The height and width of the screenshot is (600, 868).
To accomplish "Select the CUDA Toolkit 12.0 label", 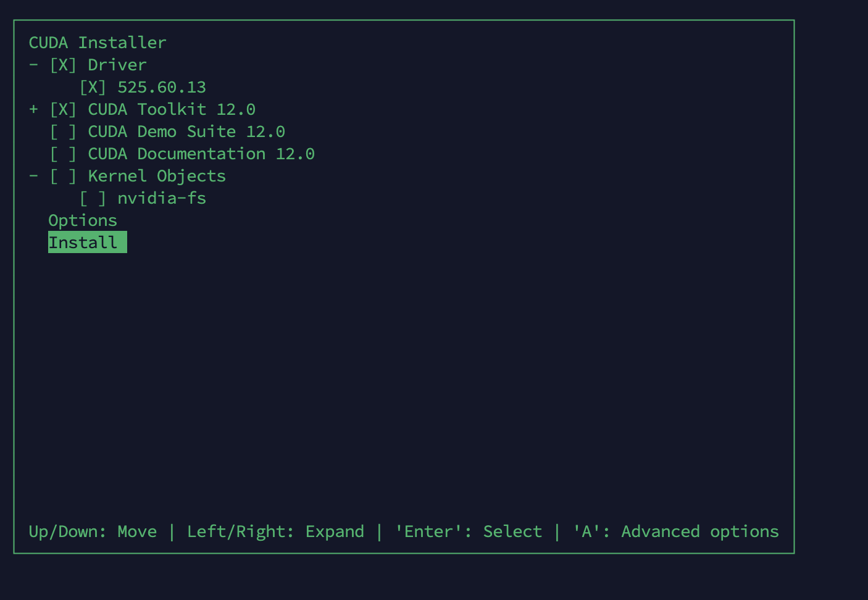I will (x=172, y=109).
